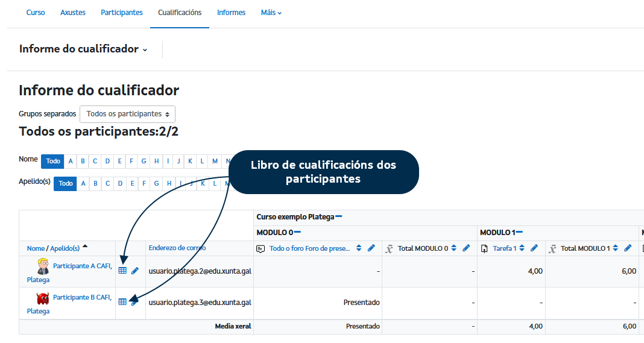Filter Nome by letter M

tap(215, 161)
